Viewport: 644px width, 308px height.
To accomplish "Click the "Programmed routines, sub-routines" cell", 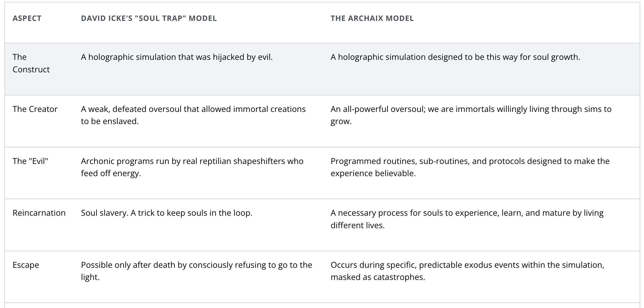I will coord(470,167).
